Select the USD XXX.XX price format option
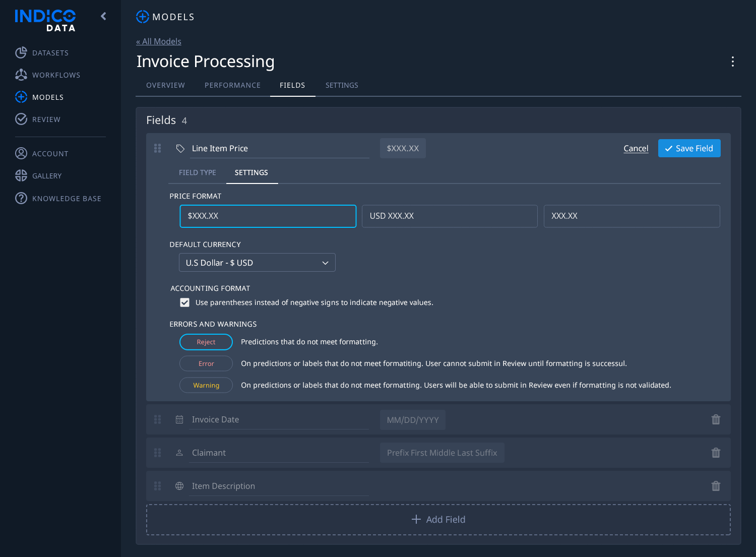Screen dimensions: 756x557 pos(450,216)
